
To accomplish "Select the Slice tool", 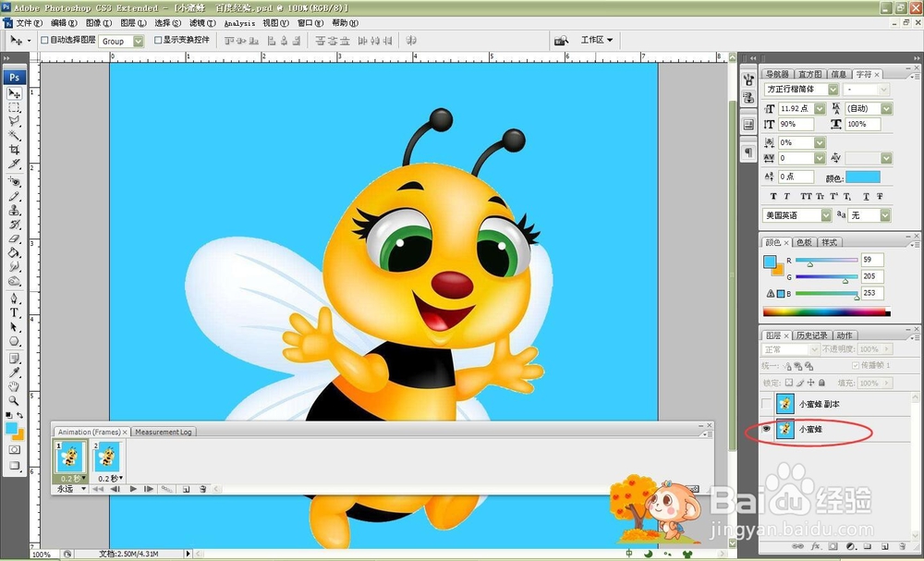I will point(14,165).
